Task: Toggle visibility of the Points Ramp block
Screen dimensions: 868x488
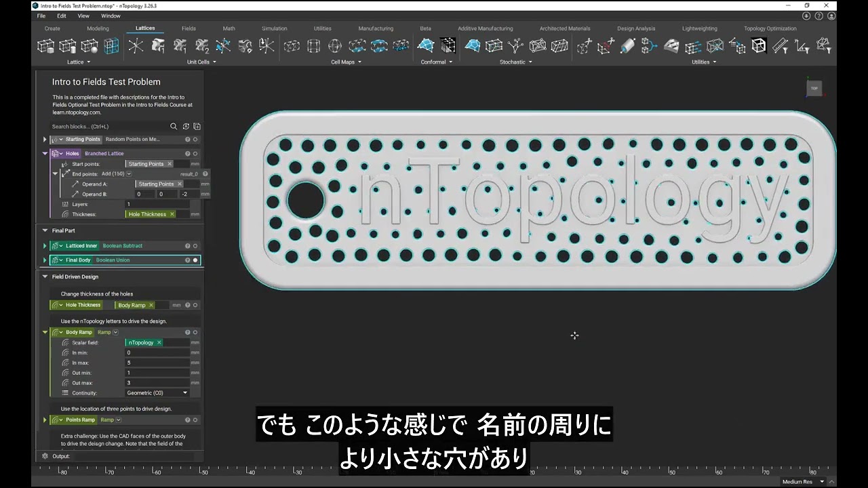Action: tap(195, 420)
